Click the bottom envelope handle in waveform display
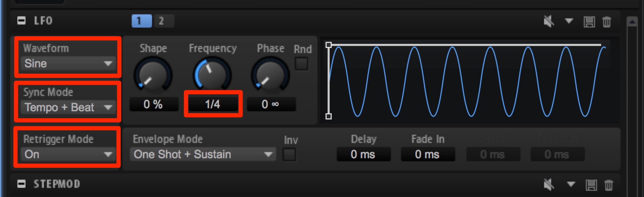Viewport: 644px width, 197px height. [329, 116]
